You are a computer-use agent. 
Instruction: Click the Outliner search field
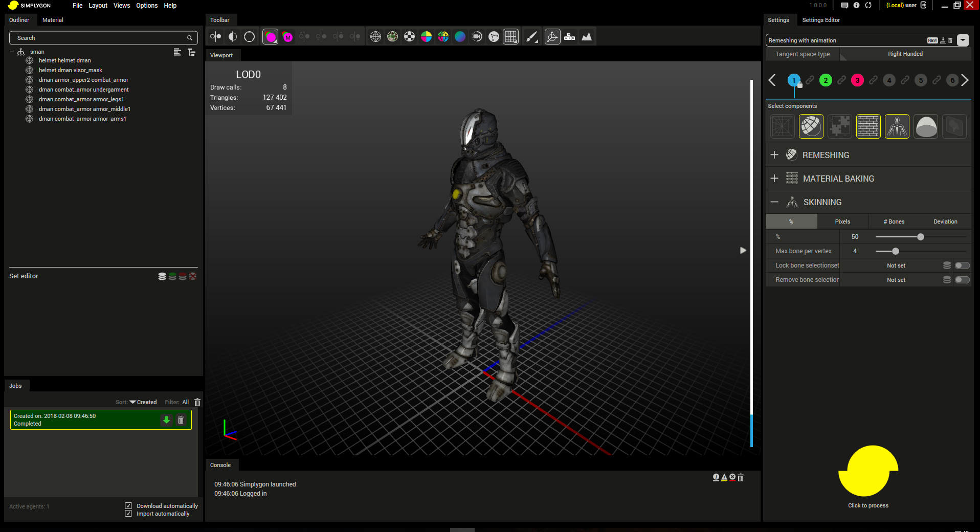(x=100, y=38)
